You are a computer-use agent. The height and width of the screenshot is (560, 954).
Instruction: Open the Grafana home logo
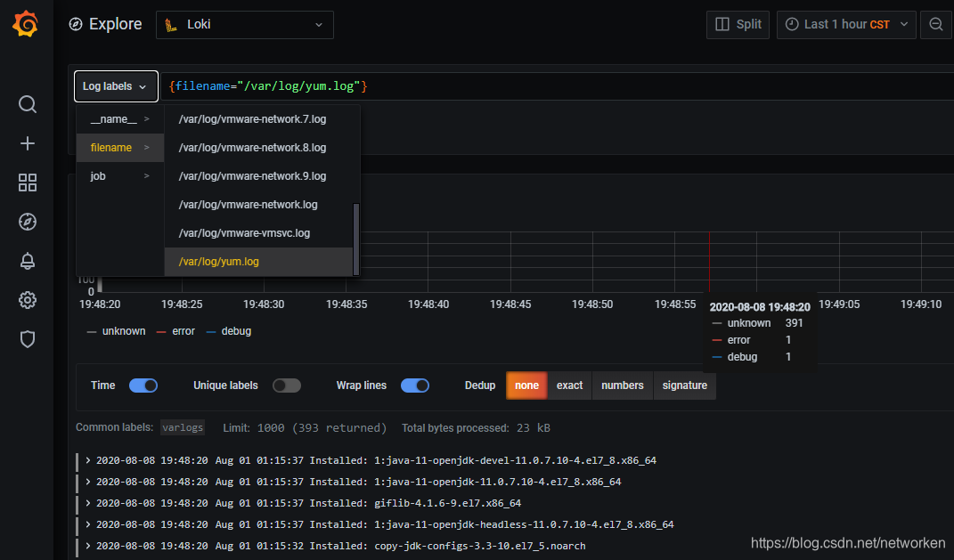pos(26,24)
